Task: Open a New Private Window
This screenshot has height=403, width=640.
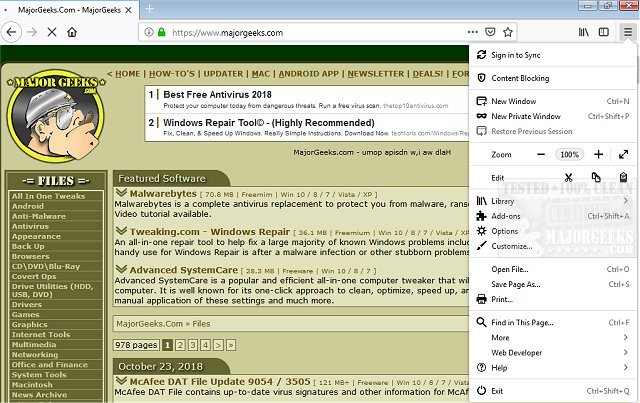Action: point(553,116)
